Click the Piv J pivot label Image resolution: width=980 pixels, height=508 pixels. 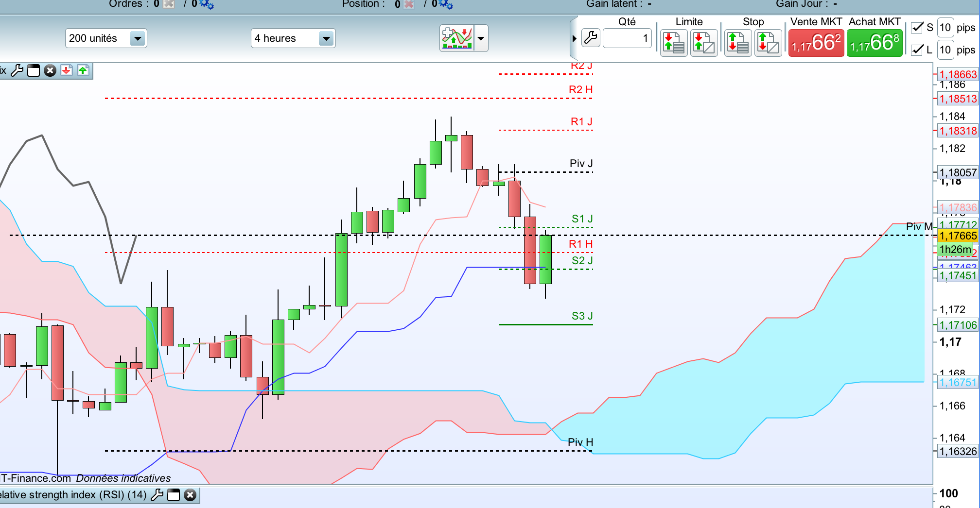click(581, 164)
